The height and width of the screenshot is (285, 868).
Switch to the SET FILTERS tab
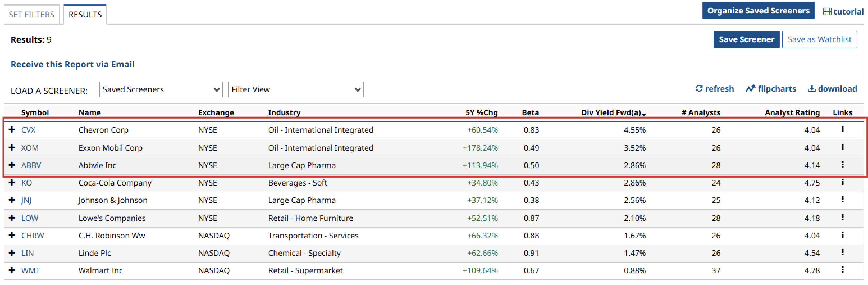[x=31, y=15]
